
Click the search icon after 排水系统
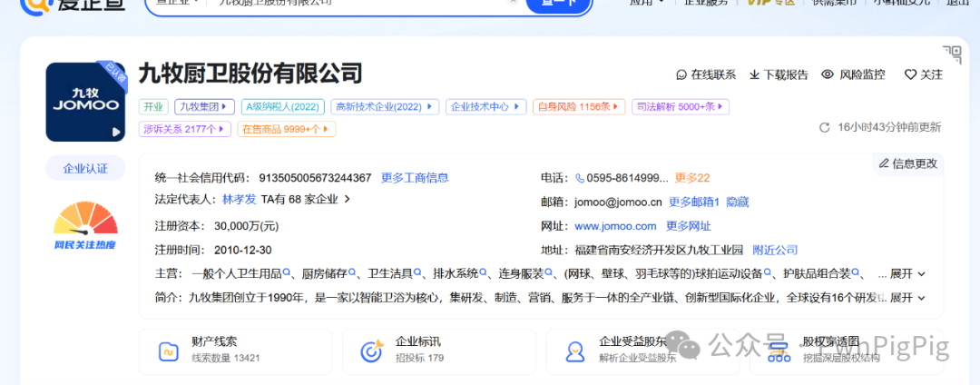[483, 272]
